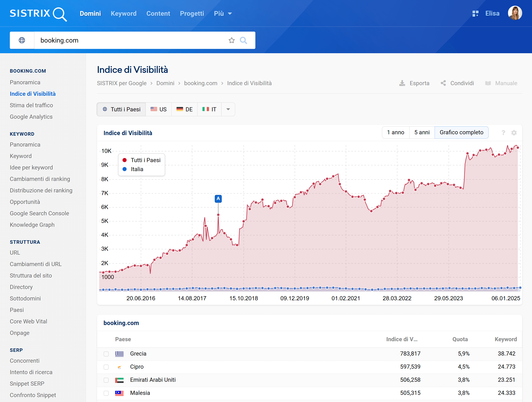Open Sottodomini sidebar item

tap(25, 299)
